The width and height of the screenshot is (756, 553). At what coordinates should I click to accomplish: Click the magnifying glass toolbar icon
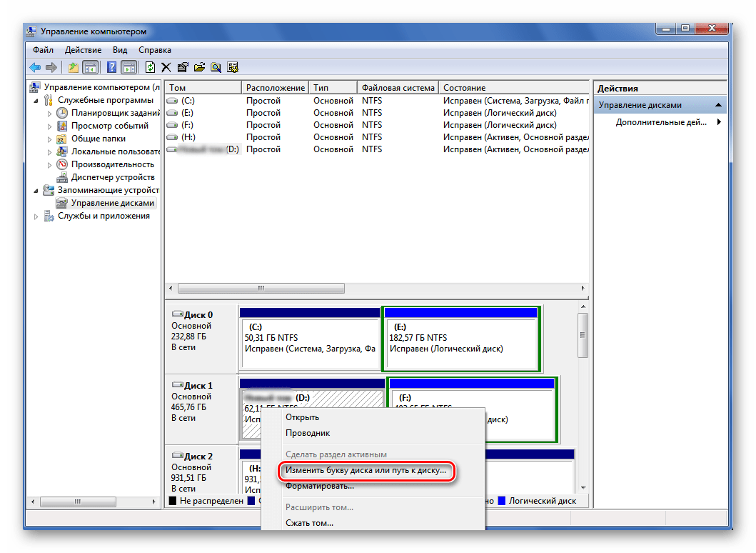216,67
